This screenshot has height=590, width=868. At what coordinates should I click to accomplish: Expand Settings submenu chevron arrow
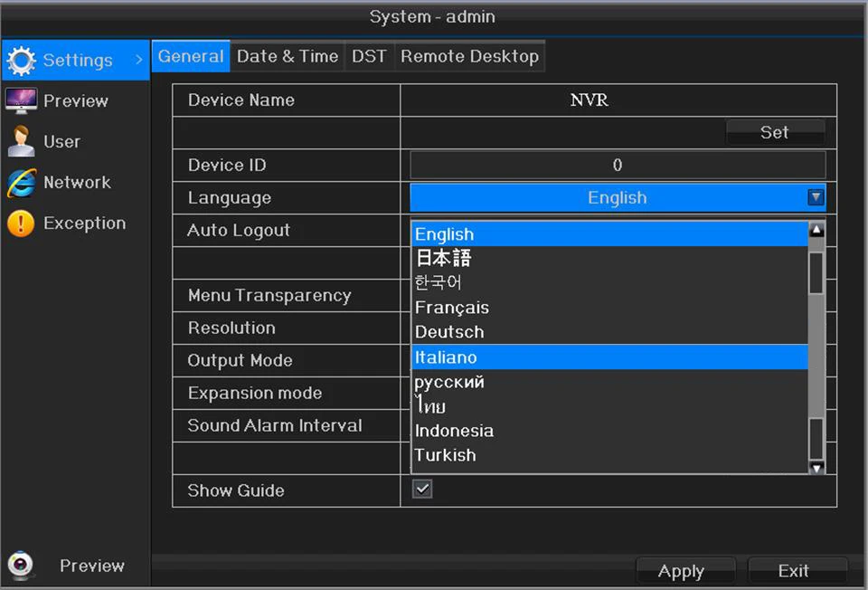point(139,60)
